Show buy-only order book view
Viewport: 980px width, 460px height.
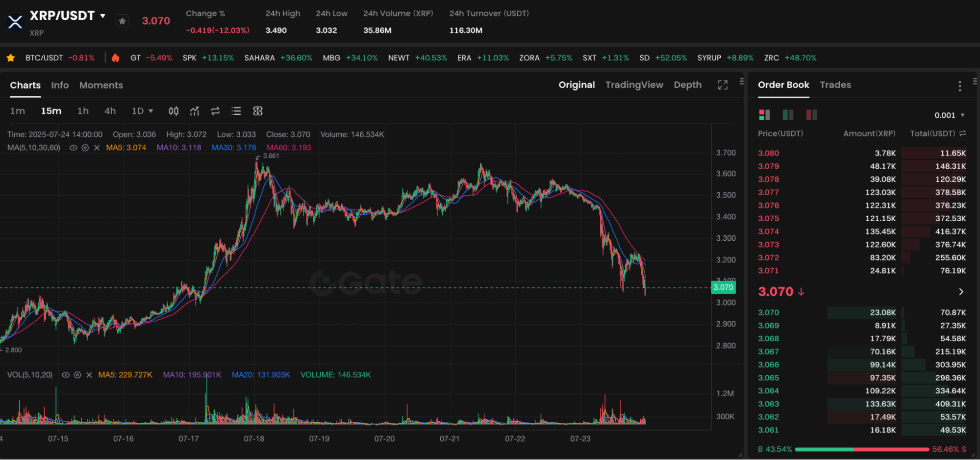pos(788,115)
